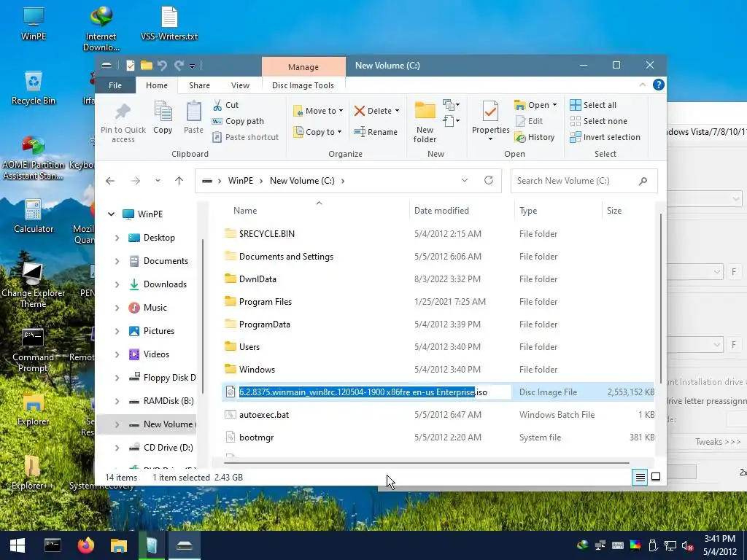Click Select all in ribbon
The width and height of the screenshot is (747, 560).
(x=593, y=105)
